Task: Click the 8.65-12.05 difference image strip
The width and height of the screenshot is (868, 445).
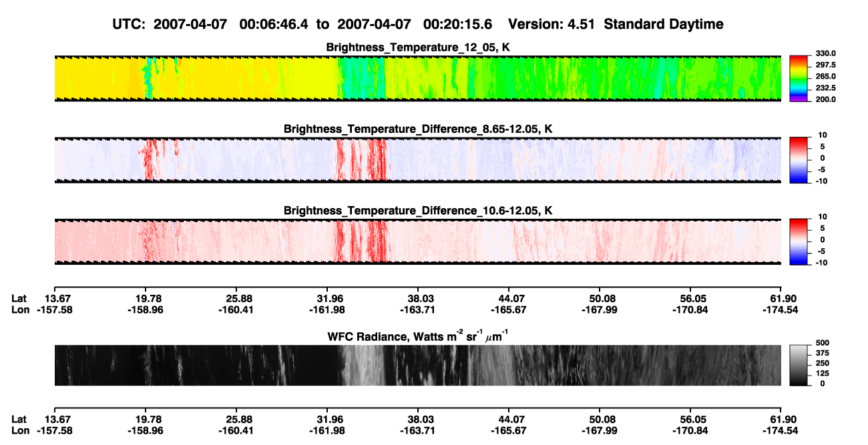Action: pos(418,159)
